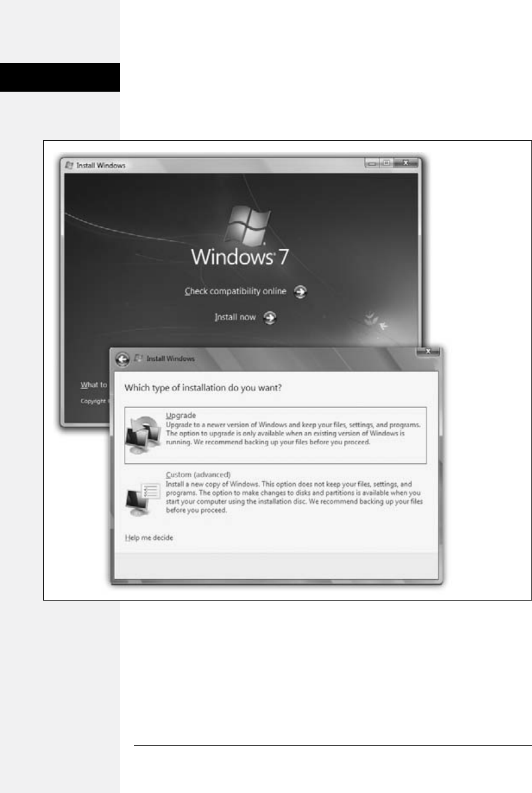
Task: Click the small setup icon in front dialog title
Action: pyautogui.click(x=139, y=358)
